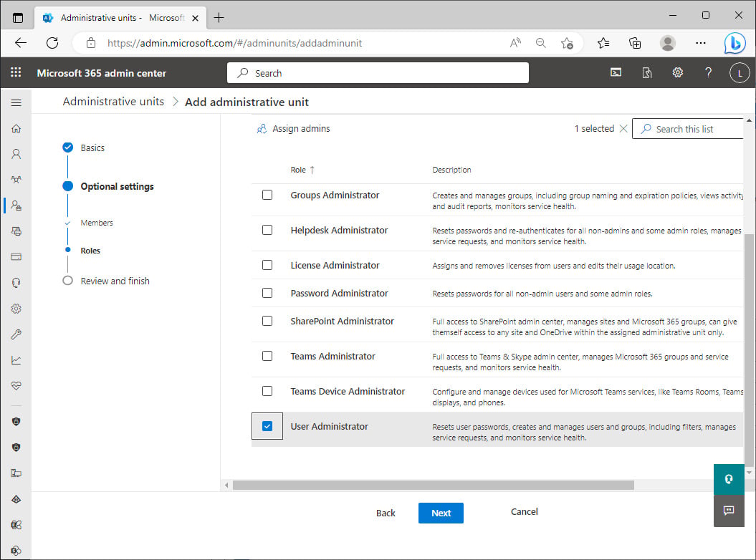Open Reports chart icon in sidebar
This screenshot has height=560, width=756.
click(x=16, y=360)
